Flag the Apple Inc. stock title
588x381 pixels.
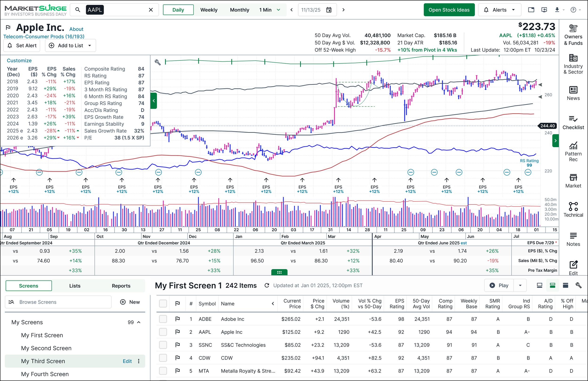pos(8,27)
